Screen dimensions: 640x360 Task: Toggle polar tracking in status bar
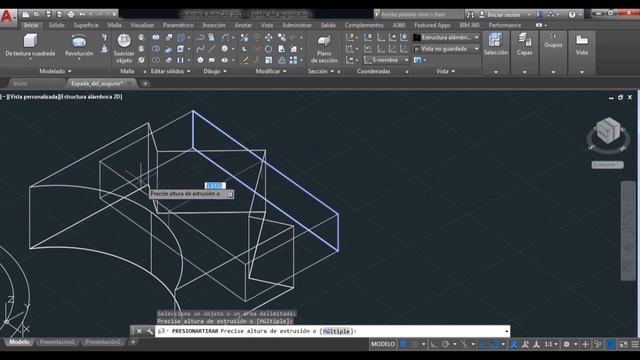point(445,344)
